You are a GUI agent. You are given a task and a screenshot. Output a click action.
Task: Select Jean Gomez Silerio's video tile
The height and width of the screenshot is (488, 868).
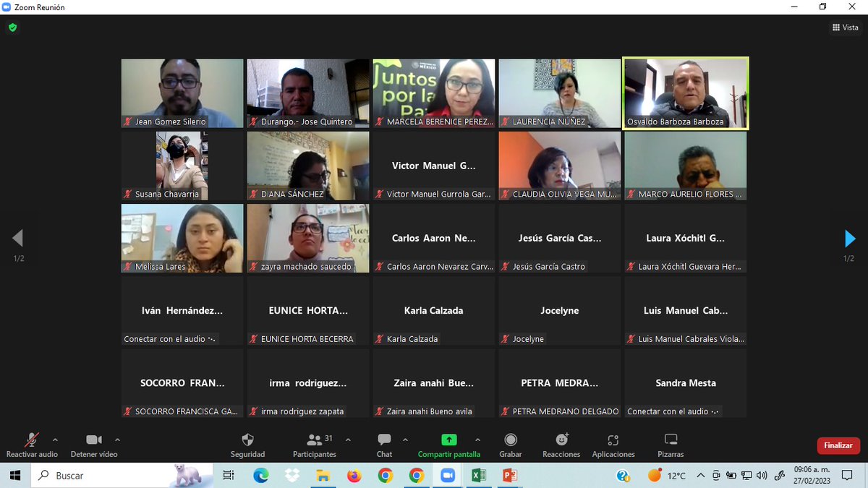coord(182,93)
